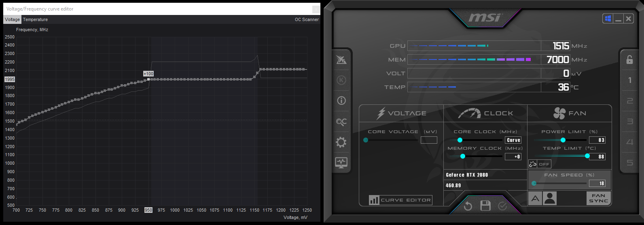The width and height of the screenshot is (644, 225).
Task: Click the MSI fighter jet logo icon
Action: click(x=341, y=60)
